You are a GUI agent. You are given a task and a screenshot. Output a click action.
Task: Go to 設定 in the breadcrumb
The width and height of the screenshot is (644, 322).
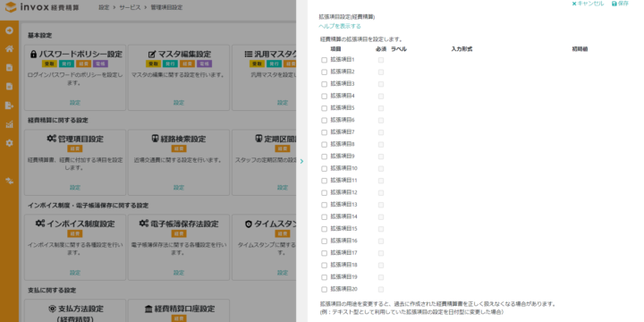click(104, 7)
